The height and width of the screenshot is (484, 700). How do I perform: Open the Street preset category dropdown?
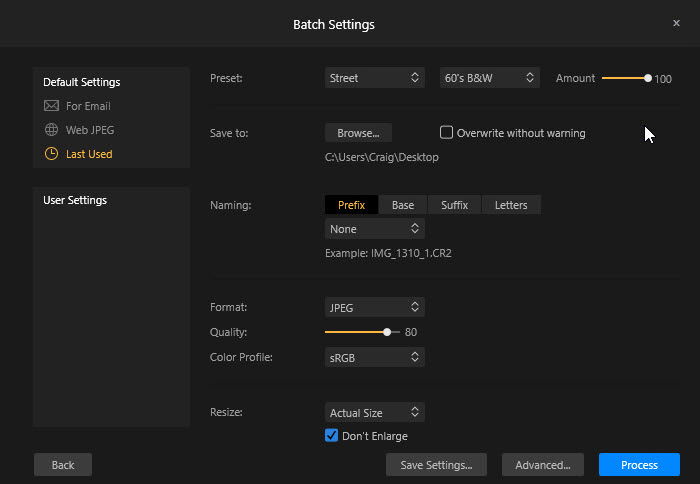(375, 78)
